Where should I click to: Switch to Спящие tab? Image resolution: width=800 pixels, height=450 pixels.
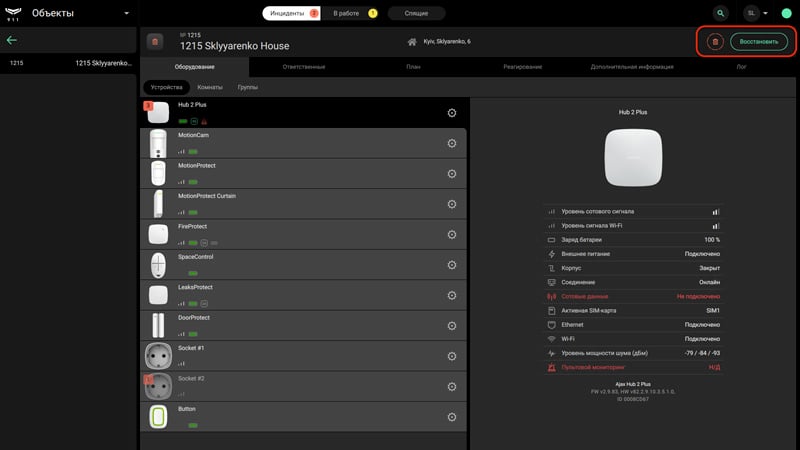pos(416,13)
